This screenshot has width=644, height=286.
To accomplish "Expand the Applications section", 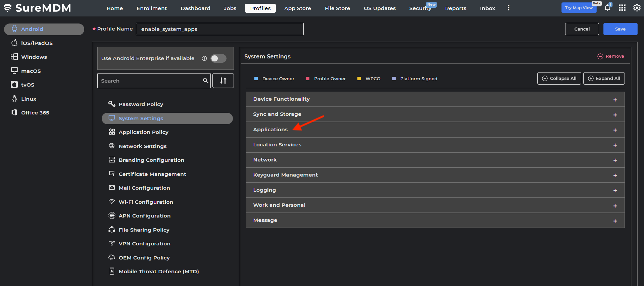I will pyautogui.click(x=615, y=130).
